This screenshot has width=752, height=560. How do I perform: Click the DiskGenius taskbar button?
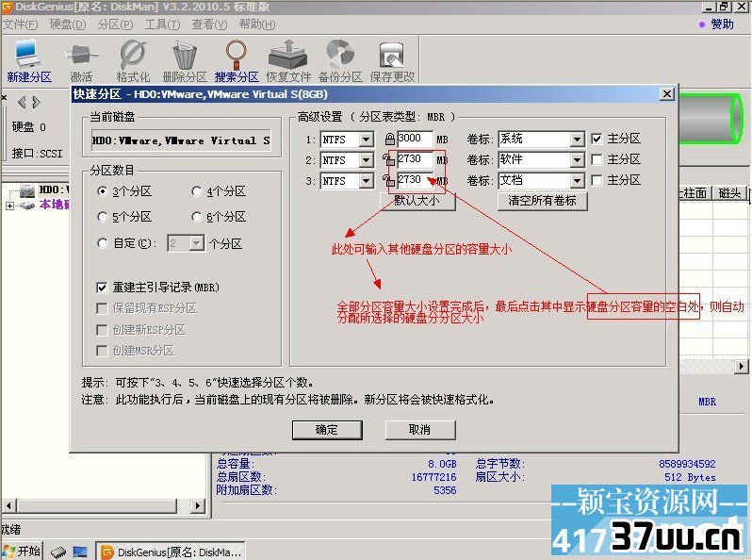pyautogui.click(x=172, y=552)
